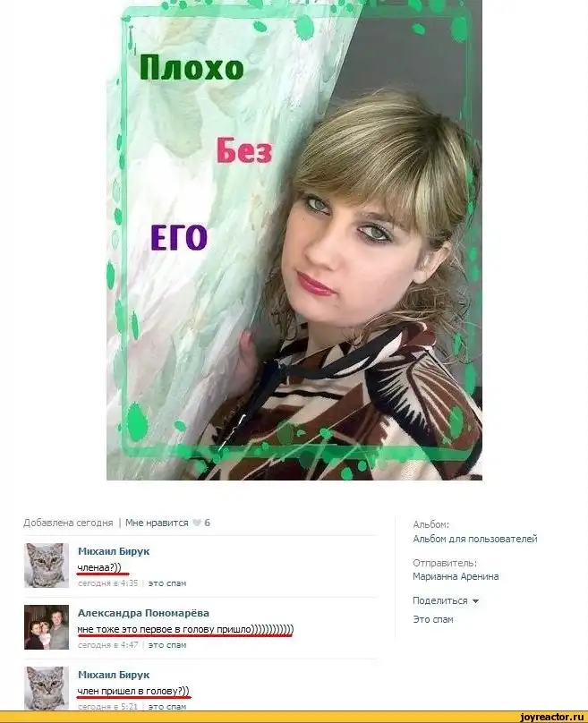The width and height of the screenshot is (588, 723).
Task: Click the Мне нравится like button
Action: [x=157, y=523]
